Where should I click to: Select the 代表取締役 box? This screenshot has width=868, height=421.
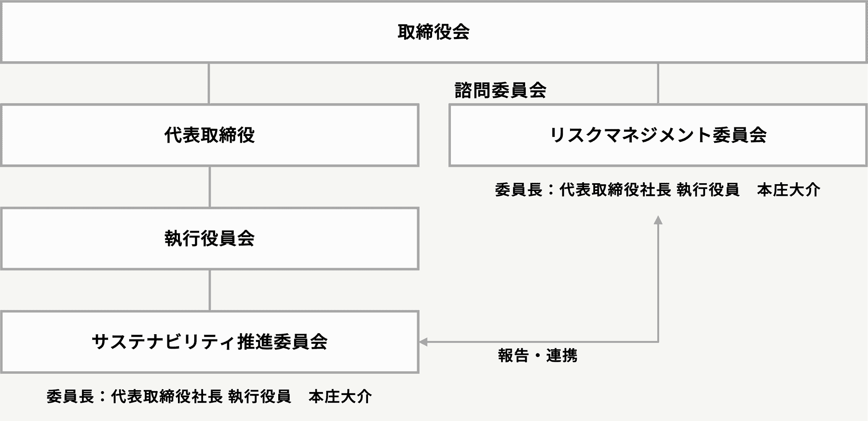click(x=209, y=135)
